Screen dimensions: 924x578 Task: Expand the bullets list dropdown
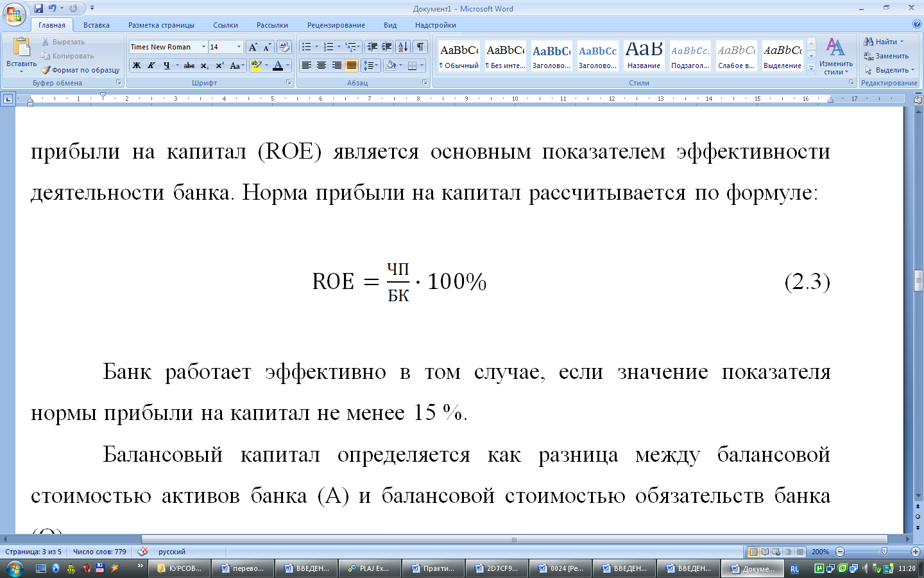coord(317,47)
